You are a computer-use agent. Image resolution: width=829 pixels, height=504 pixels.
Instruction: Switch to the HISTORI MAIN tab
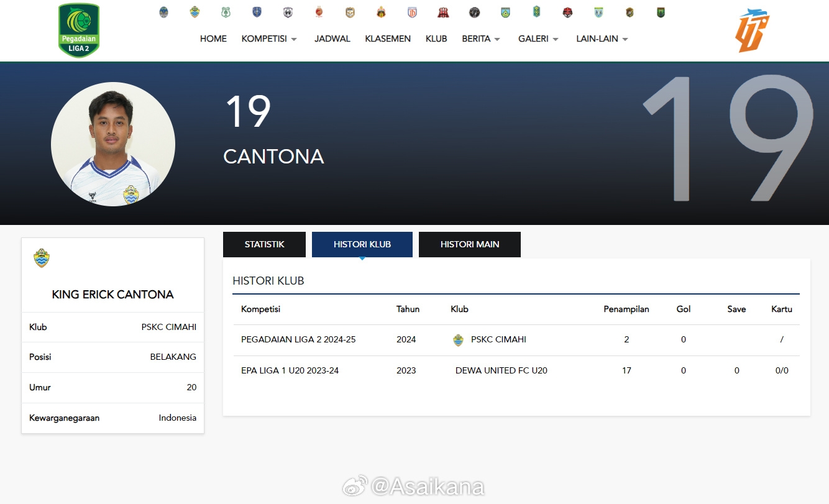(x=469, y=244)
